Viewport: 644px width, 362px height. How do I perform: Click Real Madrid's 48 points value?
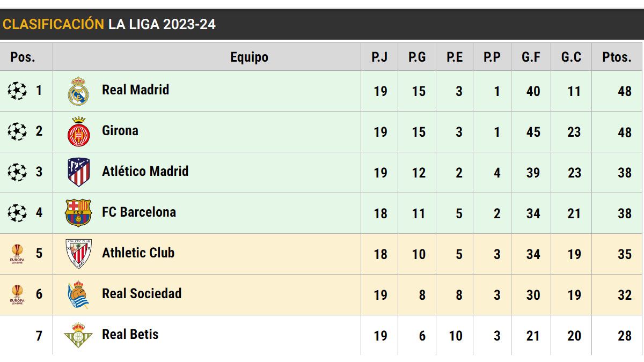(624, 91)
